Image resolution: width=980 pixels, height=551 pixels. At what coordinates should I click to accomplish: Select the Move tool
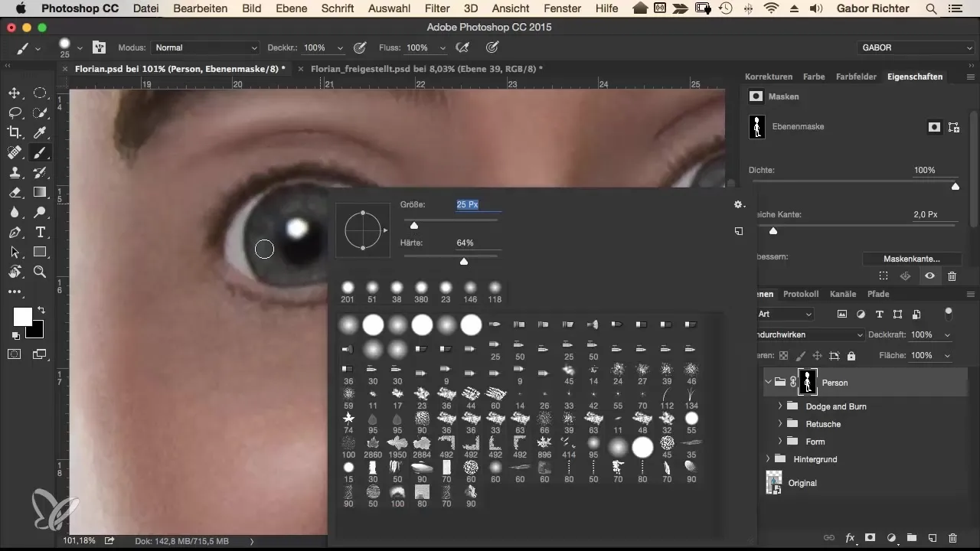pos(15,93)
